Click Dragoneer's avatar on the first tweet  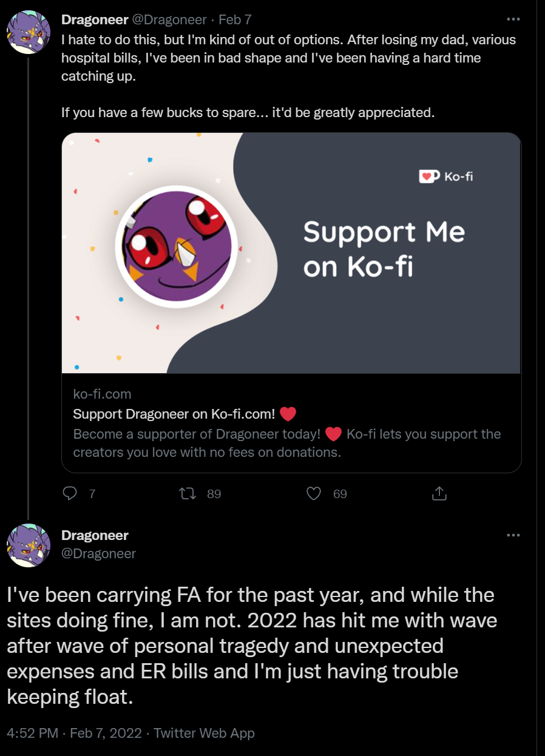[29, 32]
